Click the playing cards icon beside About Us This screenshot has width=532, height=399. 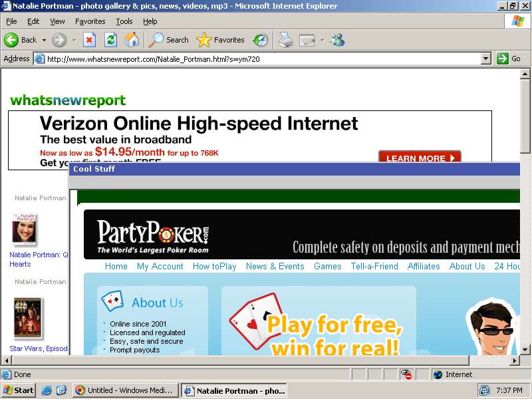(x=112, y=301)
